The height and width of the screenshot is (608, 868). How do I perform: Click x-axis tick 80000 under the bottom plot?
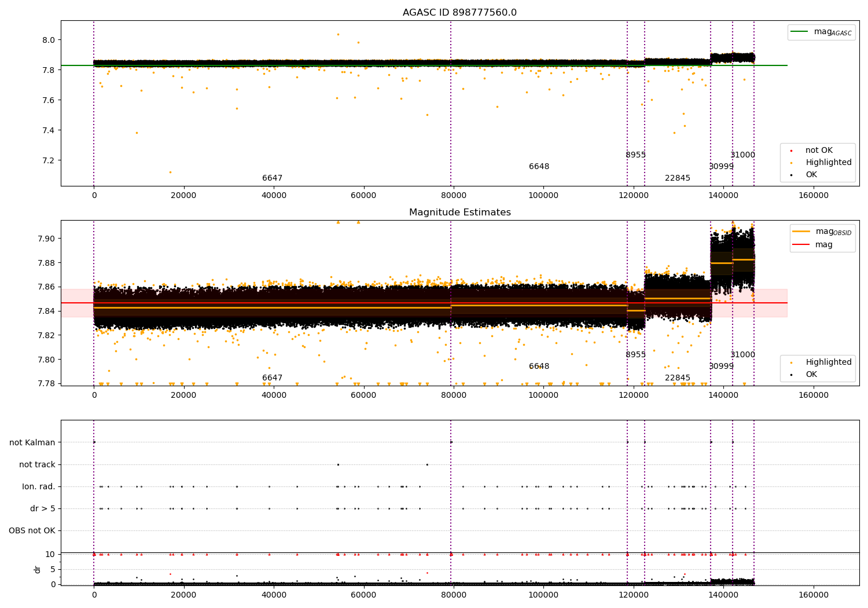454,595
